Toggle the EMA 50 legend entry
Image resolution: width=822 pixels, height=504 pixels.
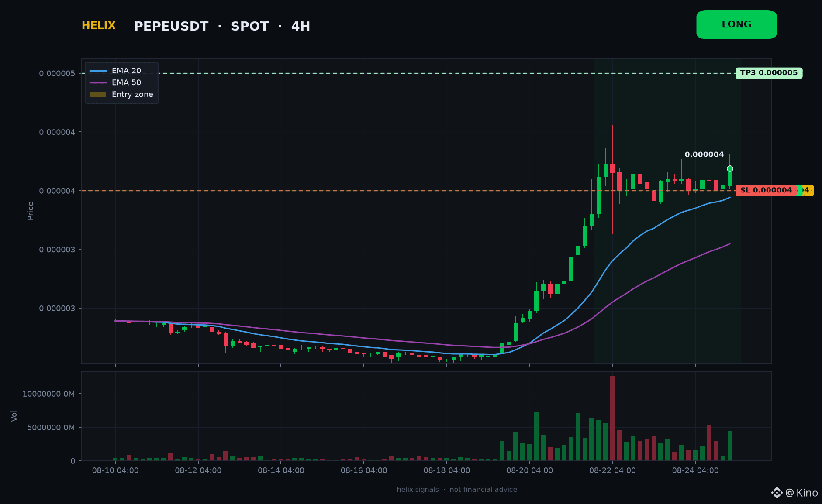(115, 82)
